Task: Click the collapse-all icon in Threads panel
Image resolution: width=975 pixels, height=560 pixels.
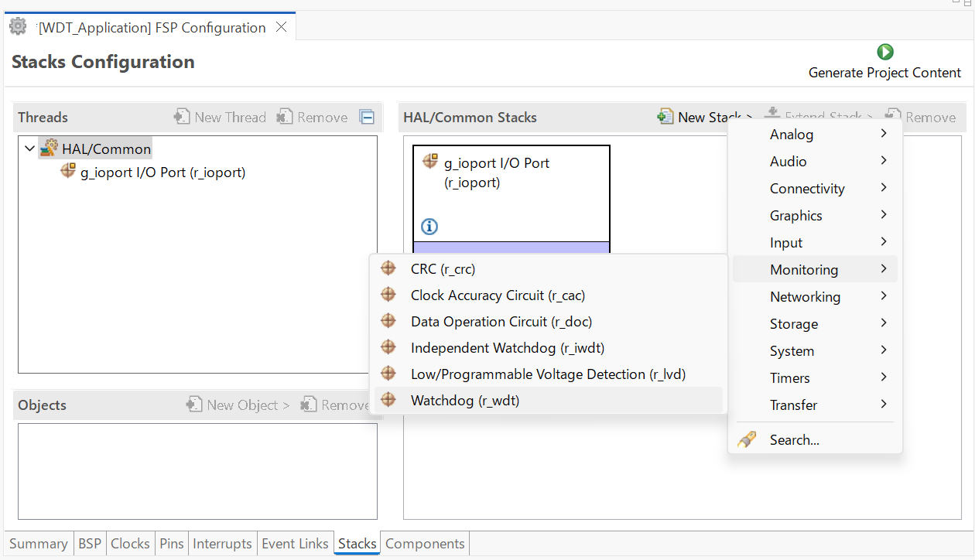Action: pyautogui.click(x=367, y=118)
